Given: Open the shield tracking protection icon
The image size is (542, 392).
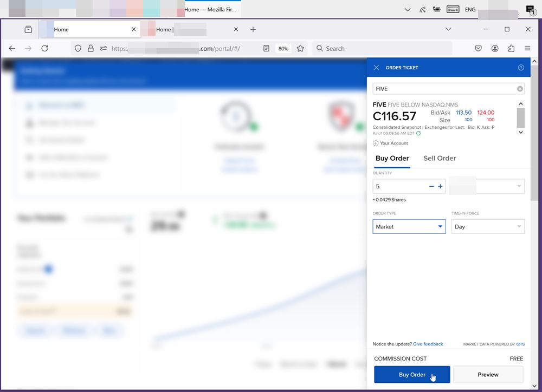Looking at the screenshot, I should point(78,48).
